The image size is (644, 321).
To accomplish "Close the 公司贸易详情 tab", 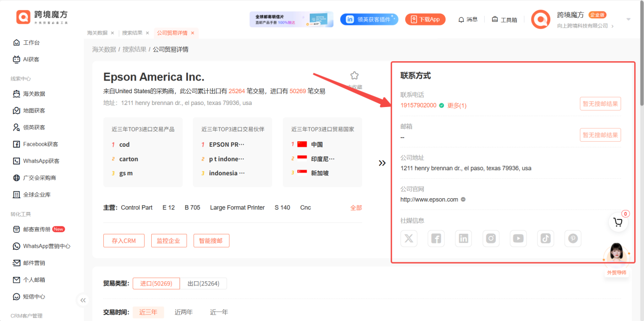I will [192, 33].
